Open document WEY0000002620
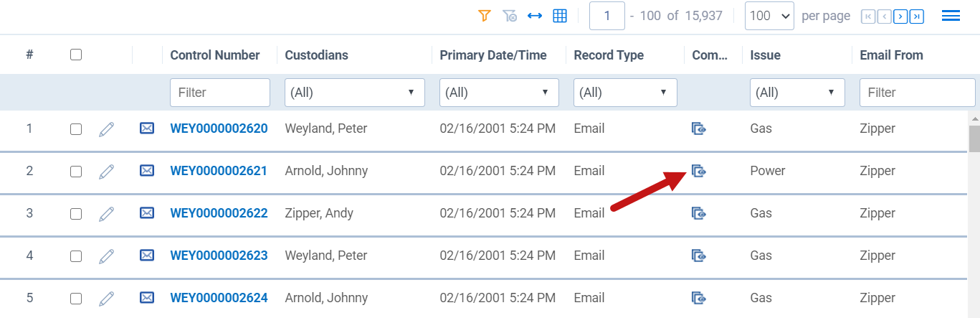 219,129
